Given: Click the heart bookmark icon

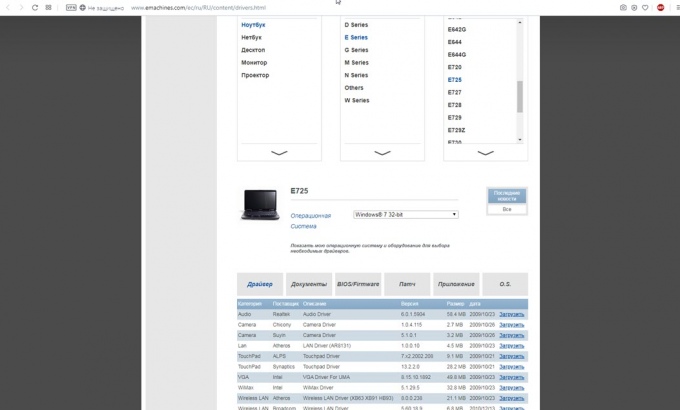Looking at the screenshot, I should click(645, 7).
